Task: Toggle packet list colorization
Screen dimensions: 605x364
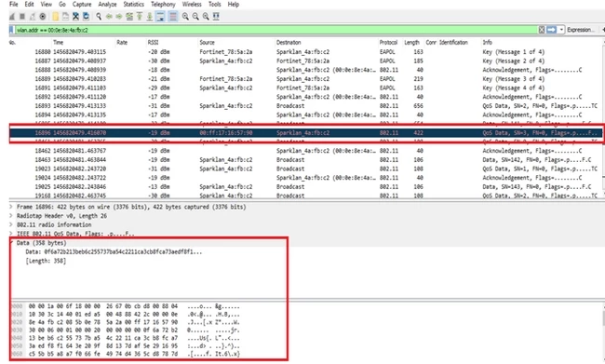Action: (x=173, y=16)
